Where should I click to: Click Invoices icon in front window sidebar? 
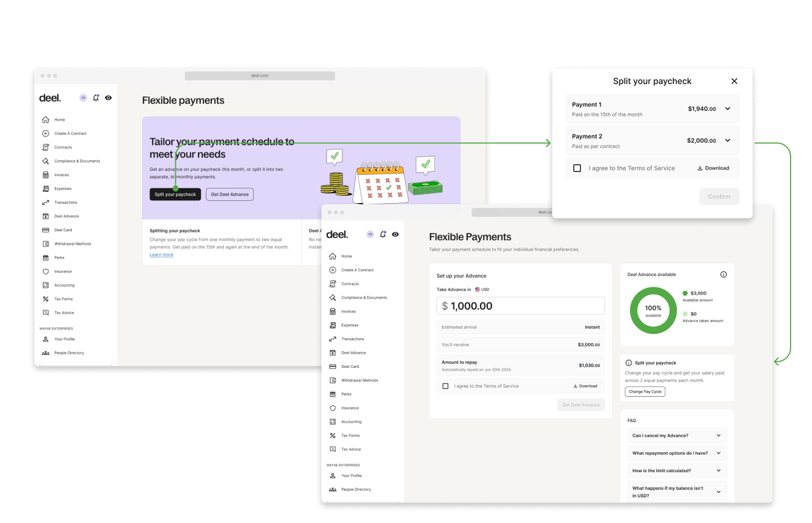[x=333, y=311]
